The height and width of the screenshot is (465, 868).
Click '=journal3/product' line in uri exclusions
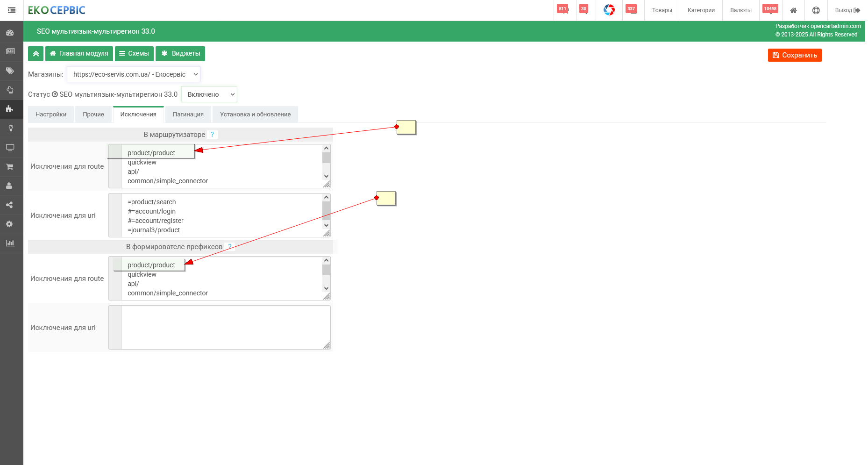(154, 230)
